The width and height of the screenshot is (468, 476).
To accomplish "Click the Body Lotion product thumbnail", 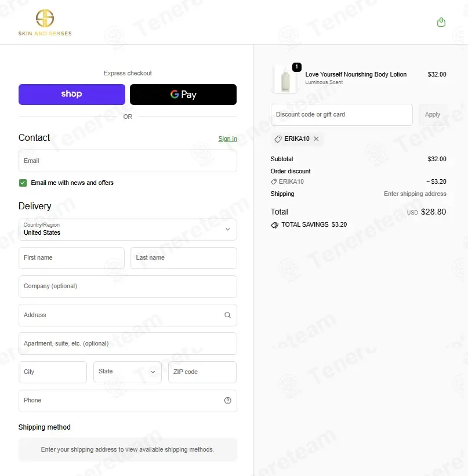I will (285, 79).
